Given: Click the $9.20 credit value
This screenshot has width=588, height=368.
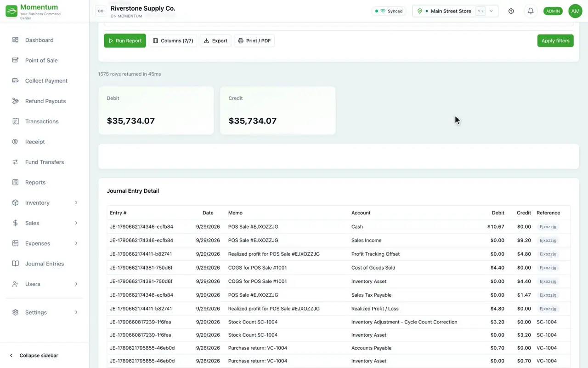Looking at the screenshot, I should coord(524,240).
